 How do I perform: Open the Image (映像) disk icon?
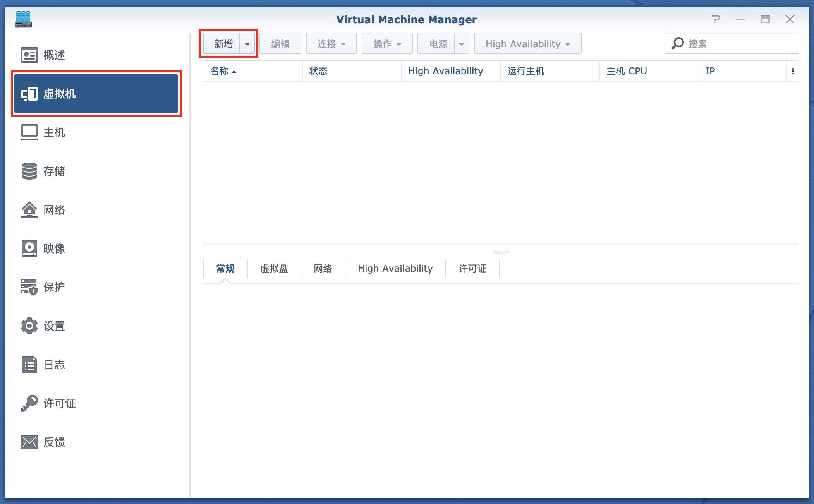[x=29, y=249]
